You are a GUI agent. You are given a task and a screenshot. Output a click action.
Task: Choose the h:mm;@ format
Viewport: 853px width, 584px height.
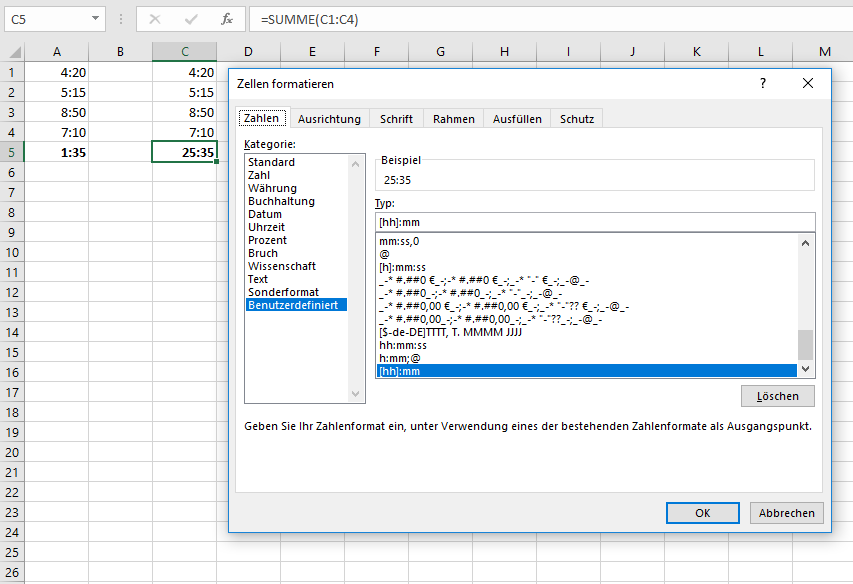pos(587,358)
